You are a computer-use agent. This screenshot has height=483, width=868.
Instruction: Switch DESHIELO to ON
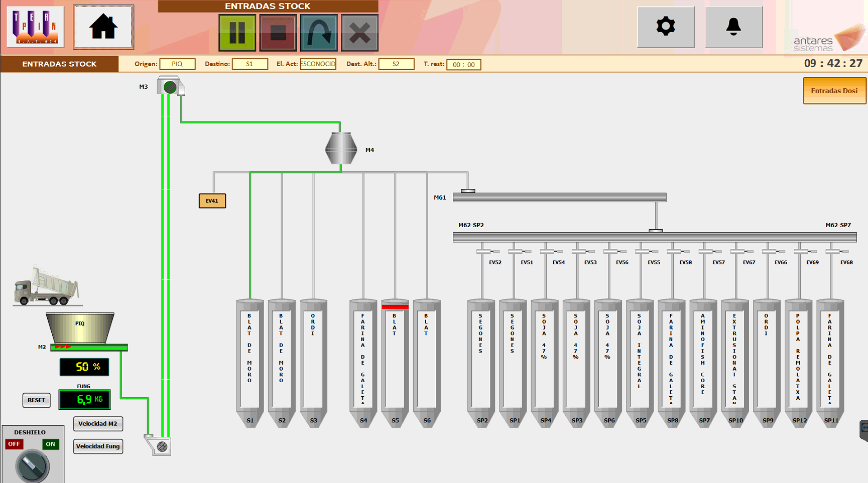(50, 444)
